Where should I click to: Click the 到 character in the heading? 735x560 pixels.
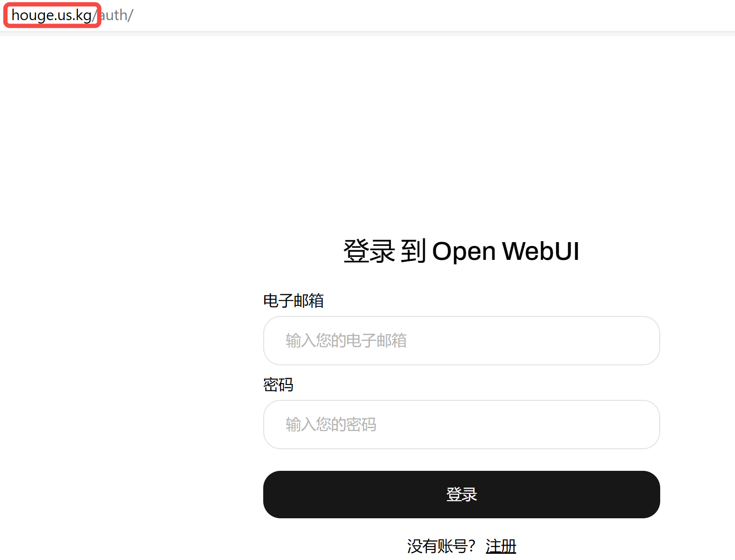pyautogui.click(x=413, y=251)
